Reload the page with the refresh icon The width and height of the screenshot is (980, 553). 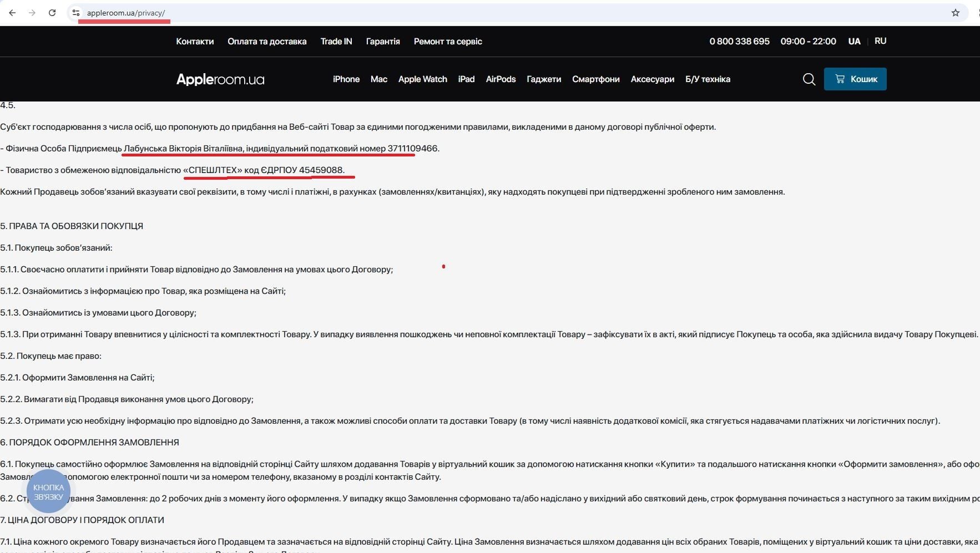click(x=52, y=13)
